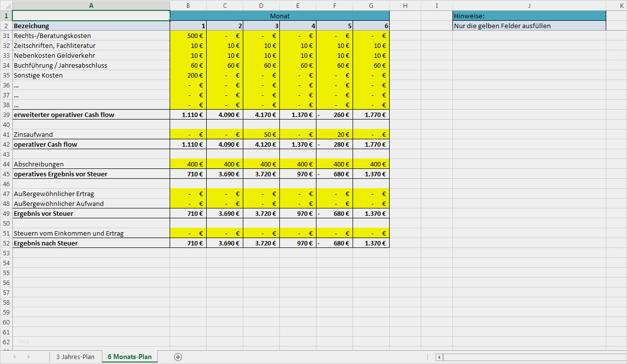Select the yellow 500 € cell for Rechts-/Beratungskosten
This screenshot has width=627, height=364.
click(188, 35)
